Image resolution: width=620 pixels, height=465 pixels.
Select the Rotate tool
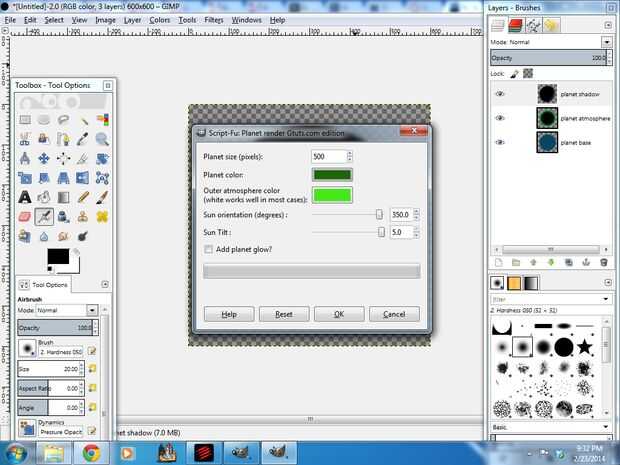pos(102,159)
